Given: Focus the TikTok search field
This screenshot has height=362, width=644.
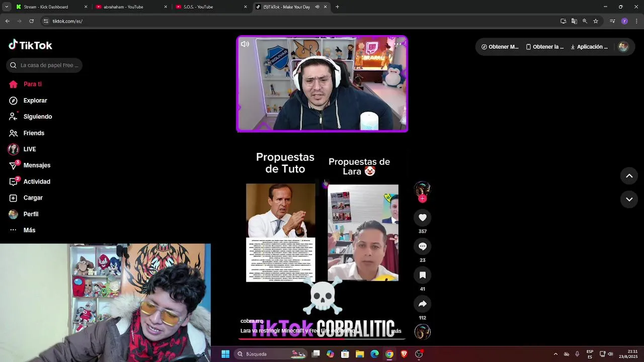Looking at the screenshot, I should coord(44,65).
